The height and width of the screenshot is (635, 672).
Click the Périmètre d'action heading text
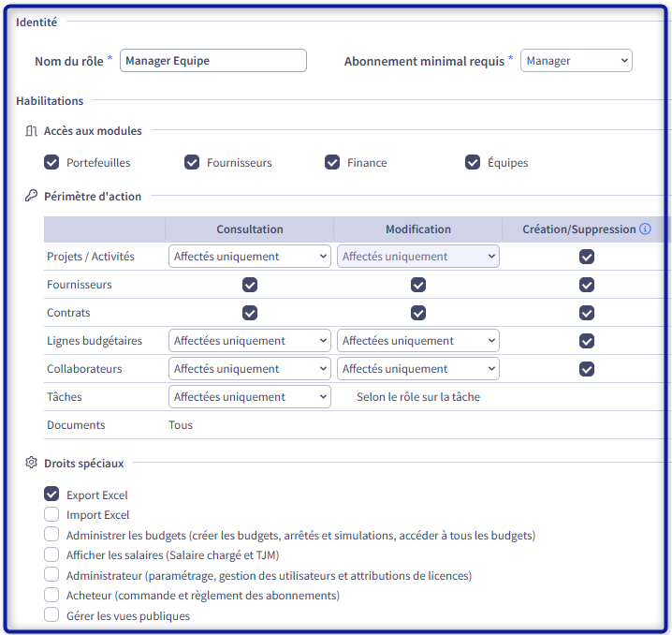click(93, 197)
